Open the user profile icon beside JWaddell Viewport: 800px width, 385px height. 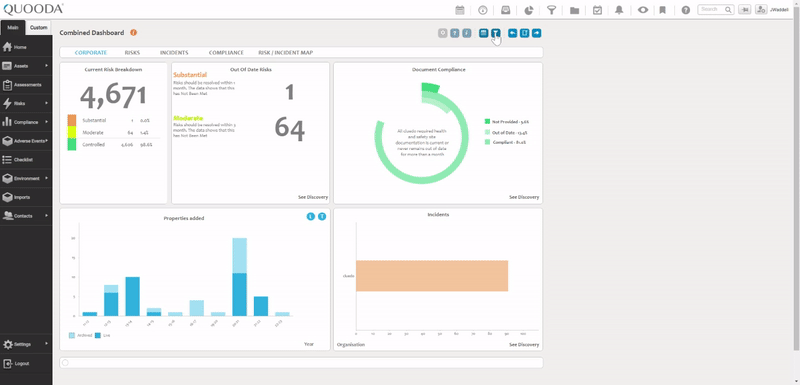(x=761, y=9)
